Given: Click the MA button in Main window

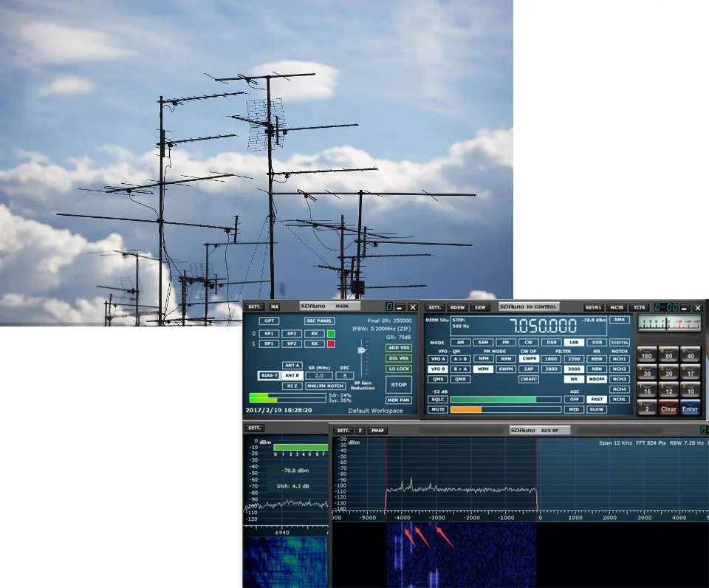Looking at the screenshot, I should coord(275,307).
